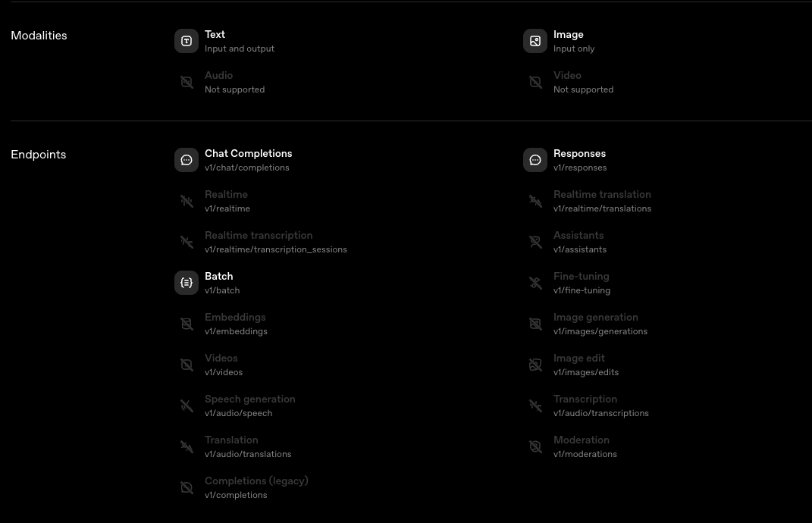Click the Text modality icon

187,41
